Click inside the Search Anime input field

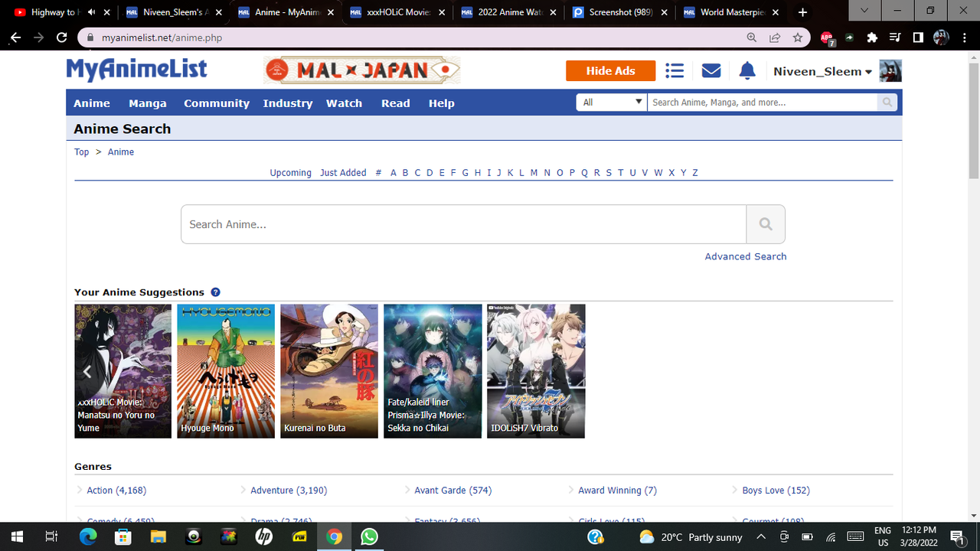click(x=459, y=223)
